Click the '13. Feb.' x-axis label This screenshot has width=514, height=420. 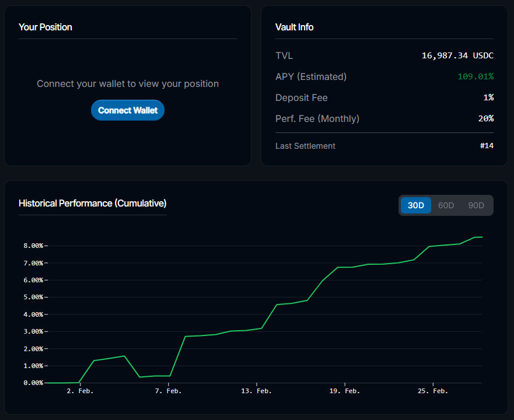[256, 391]
